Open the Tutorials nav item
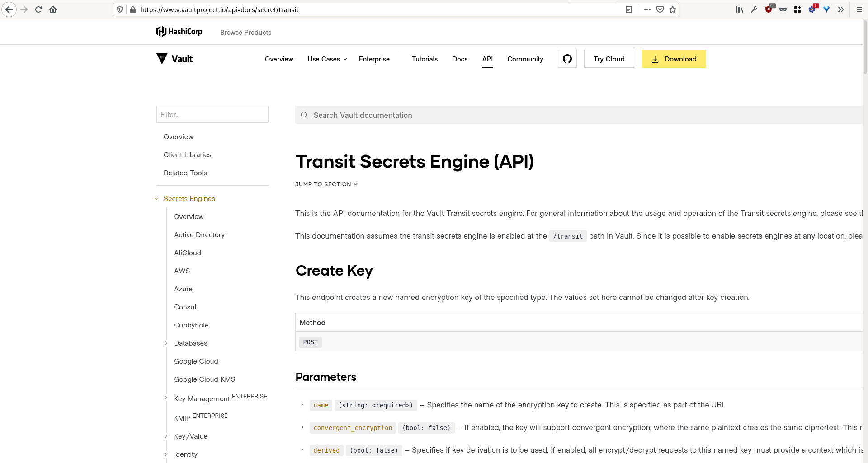Viewport: 868px width, 463px height. click(x=425, y=59)
